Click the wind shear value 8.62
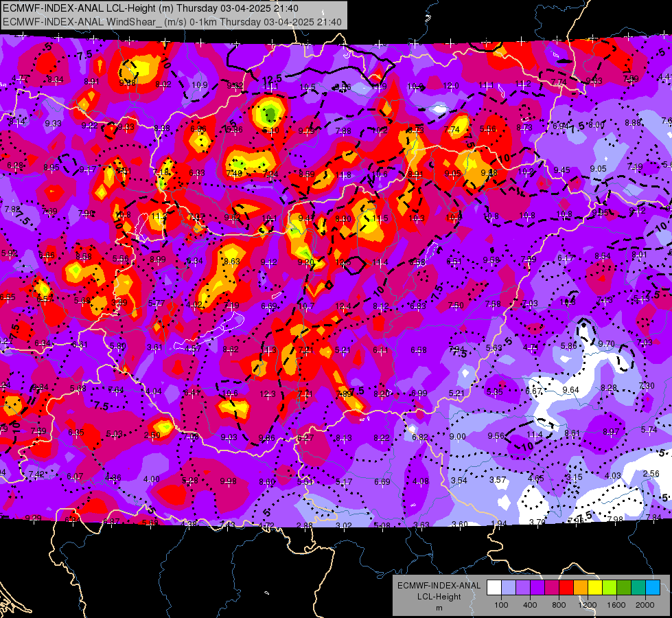 pos(231,350)
